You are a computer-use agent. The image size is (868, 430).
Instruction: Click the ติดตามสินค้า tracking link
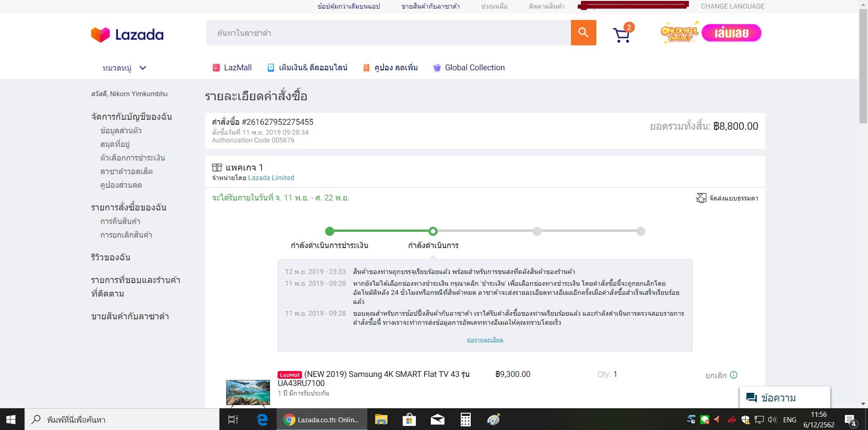click(546, 6)
